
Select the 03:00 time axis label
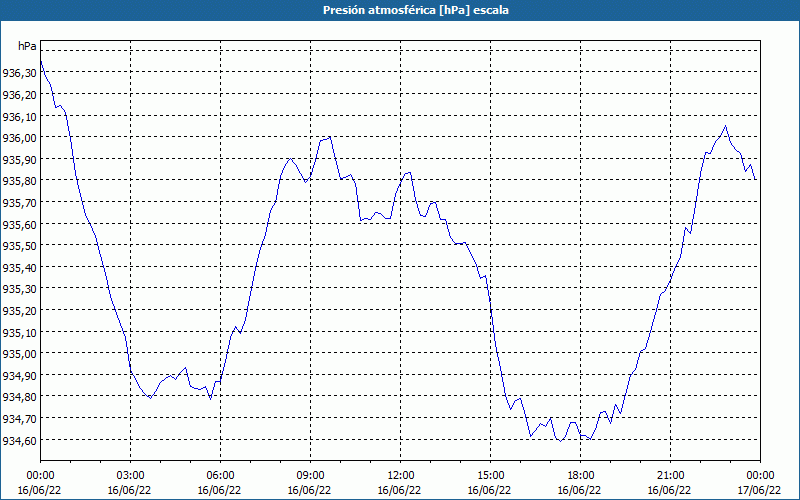click(131, 476)
